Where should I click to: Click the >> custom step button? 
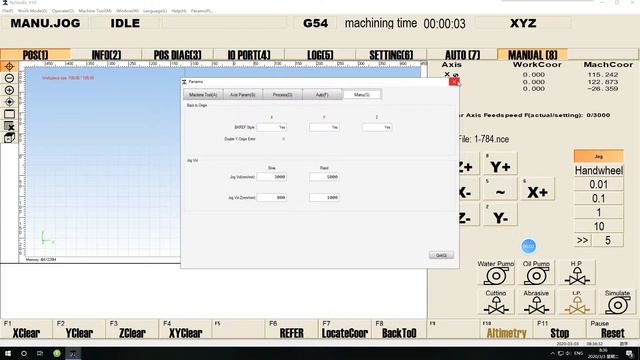pyautogui.click(x=582, y=240)
